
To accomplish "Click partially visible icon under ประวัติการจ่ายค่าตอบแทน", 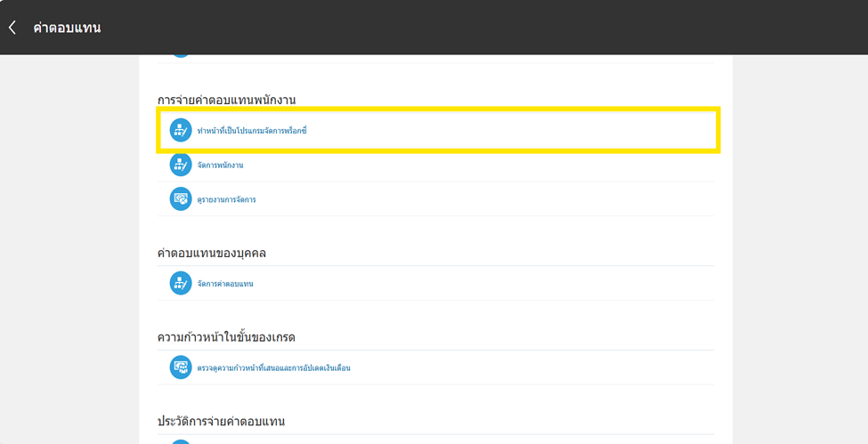I will click(181, 441).
